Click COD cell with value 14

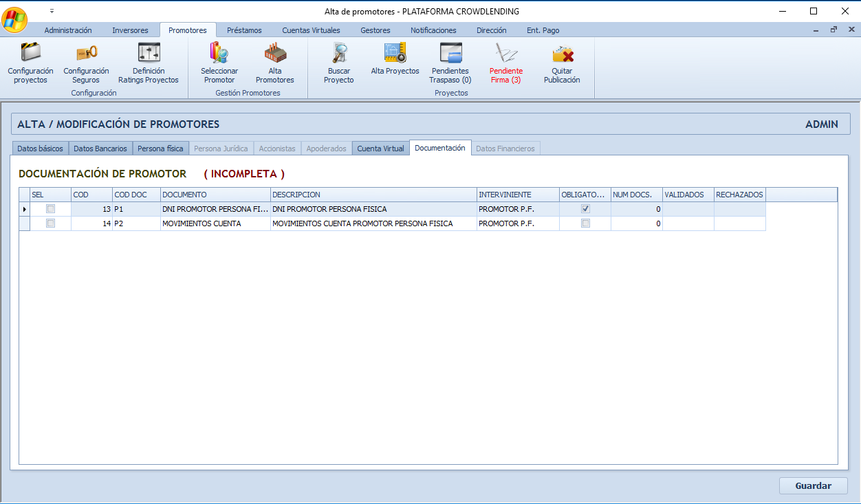tap(91, 223)
